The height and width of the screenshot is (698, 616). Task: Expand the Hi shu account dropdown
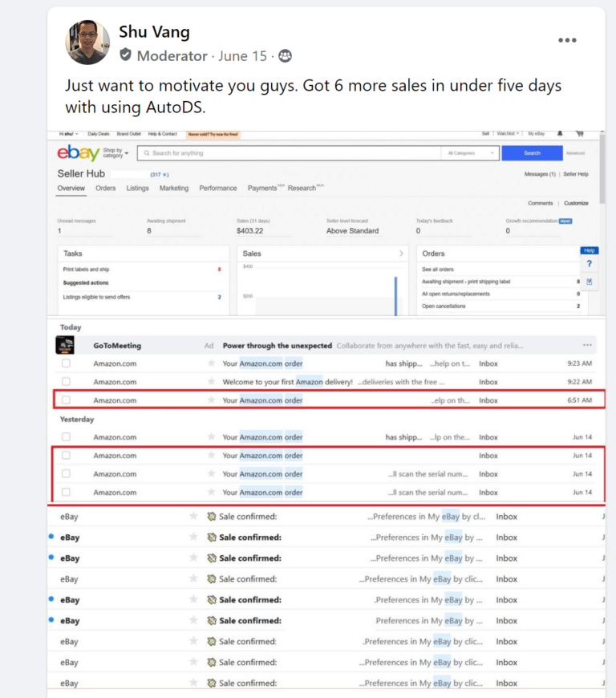click(68, 134)
